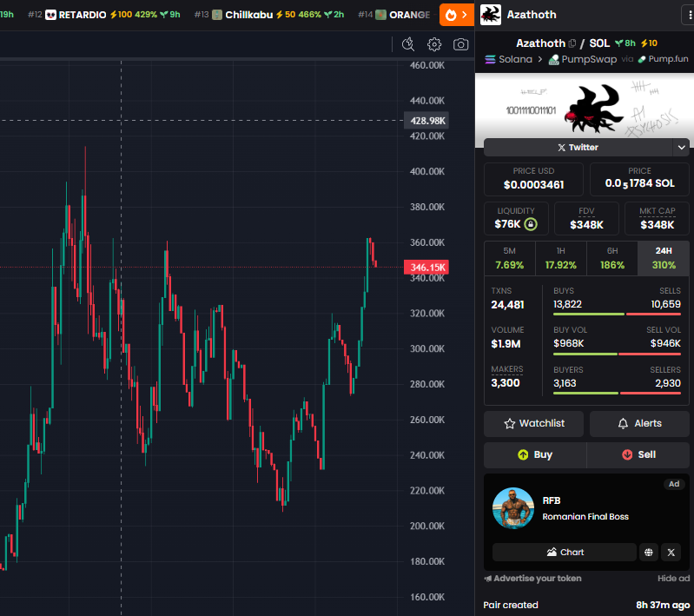Click the PumpSwap DEX link

point(583,59)
